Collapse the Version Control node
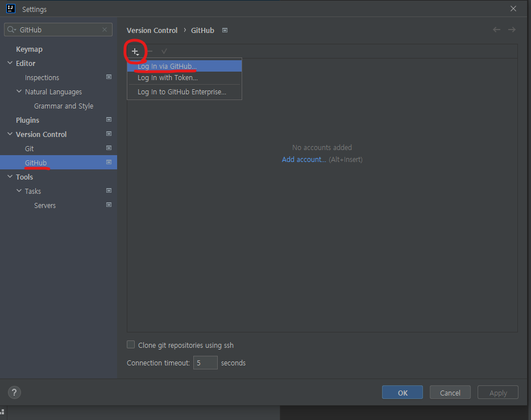Viewport: 531px width, 420px height. pos(10,134)
